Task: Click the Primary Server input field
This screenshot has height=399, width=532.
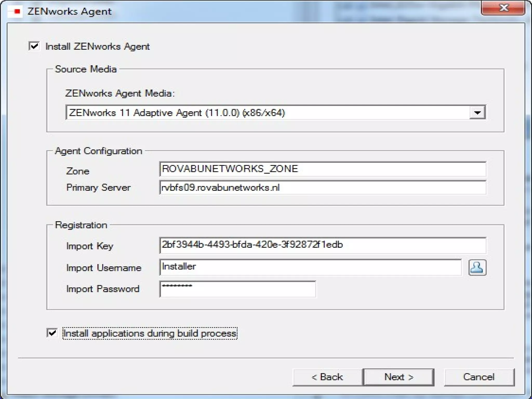Action: [323, 188]
